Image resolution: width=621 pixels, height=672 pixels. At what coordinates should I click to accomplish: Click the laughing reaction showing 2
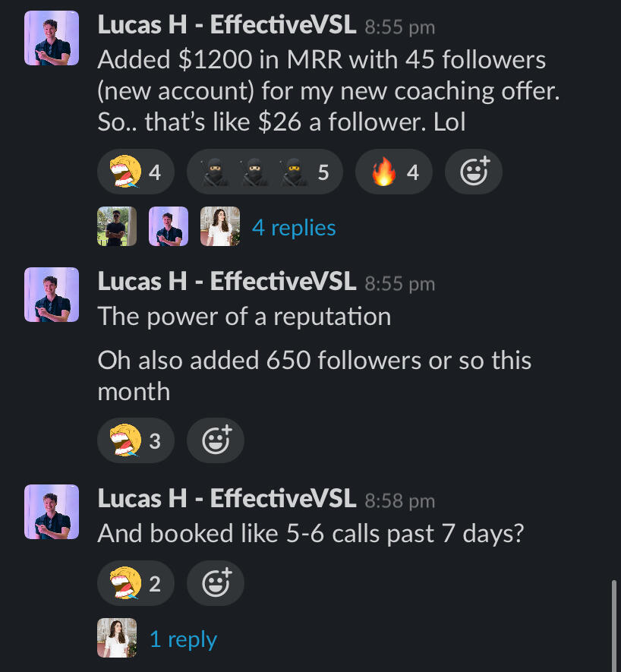pos(135,583)
